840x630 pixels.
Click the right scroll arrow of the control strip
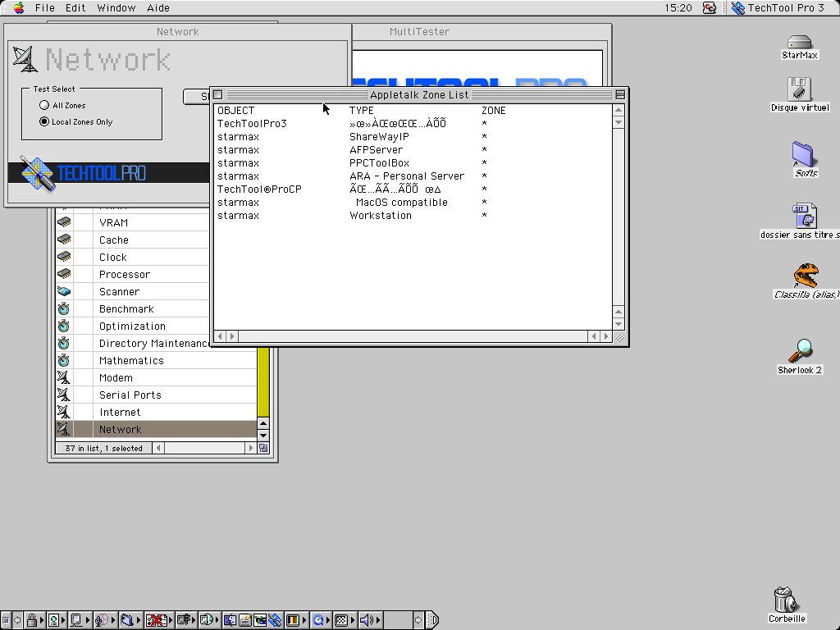coord(418,620)
